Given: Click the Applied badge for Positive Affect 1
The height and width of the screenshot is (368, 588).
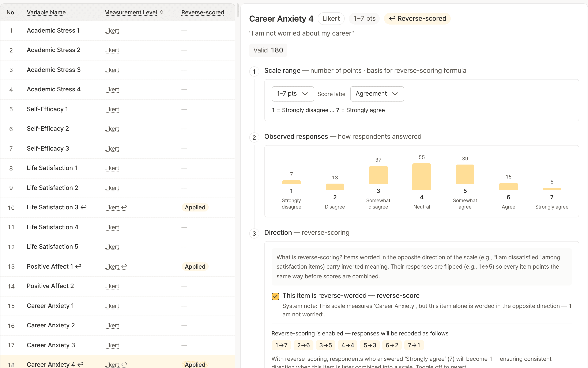Looking at the screenshot, I should tap(195, 266).
